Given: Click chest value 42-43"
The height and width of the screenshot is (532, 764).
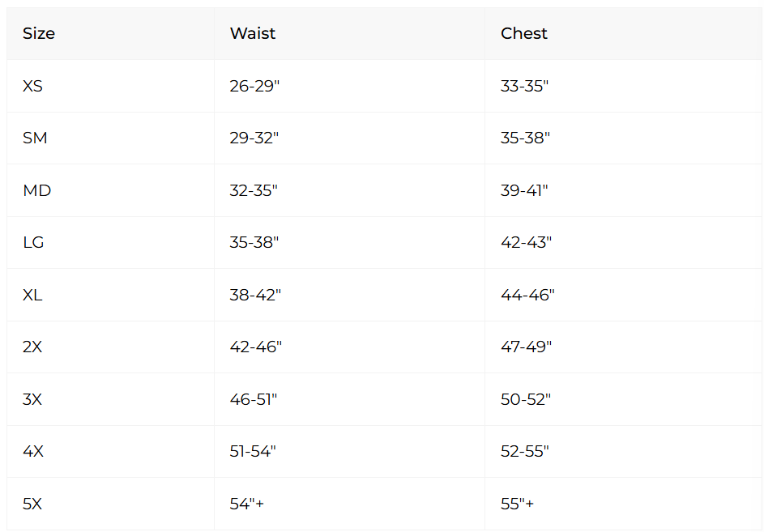Looking at the screenshot, I should [x=527, y=243].
